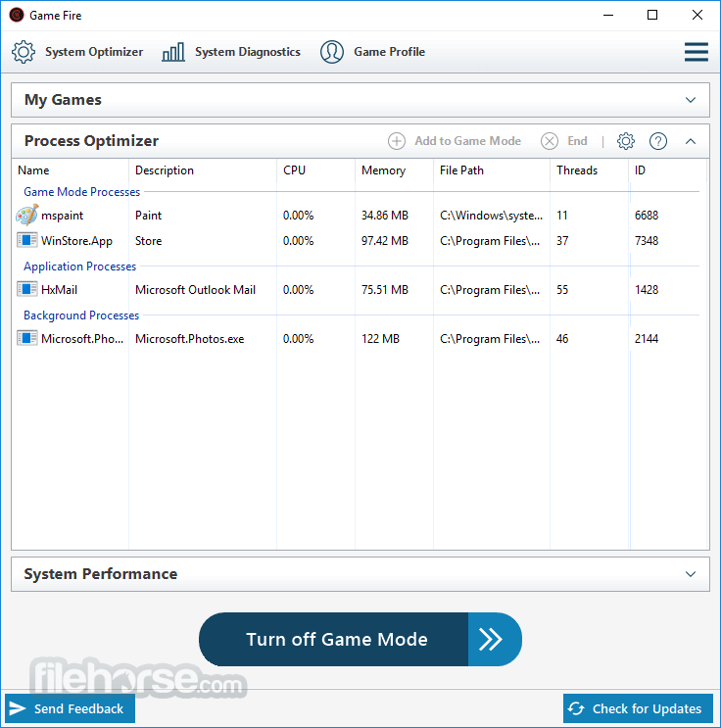This screenshot has height=728, width=721.
Task: Select the HxMail process name
Action: (x=59, y=290)
